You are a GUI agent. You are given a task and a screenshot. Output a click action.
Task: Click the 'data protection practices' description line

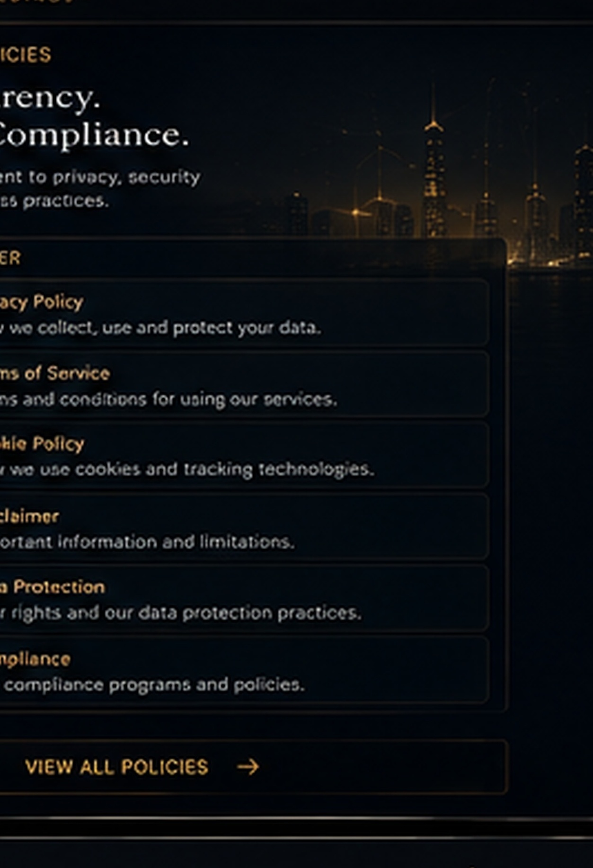click(180, 613)
